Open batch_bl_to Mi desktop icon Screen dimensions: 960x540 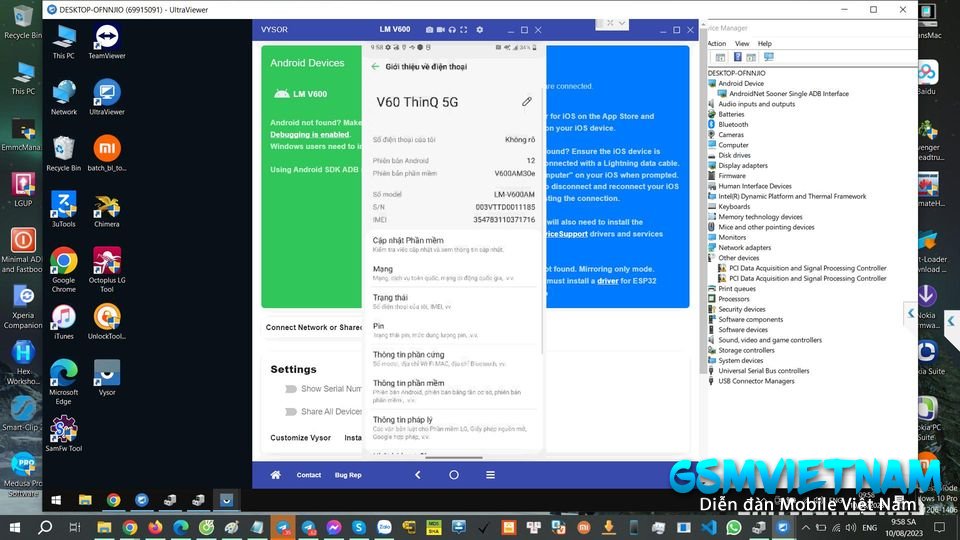click(107, 154)
